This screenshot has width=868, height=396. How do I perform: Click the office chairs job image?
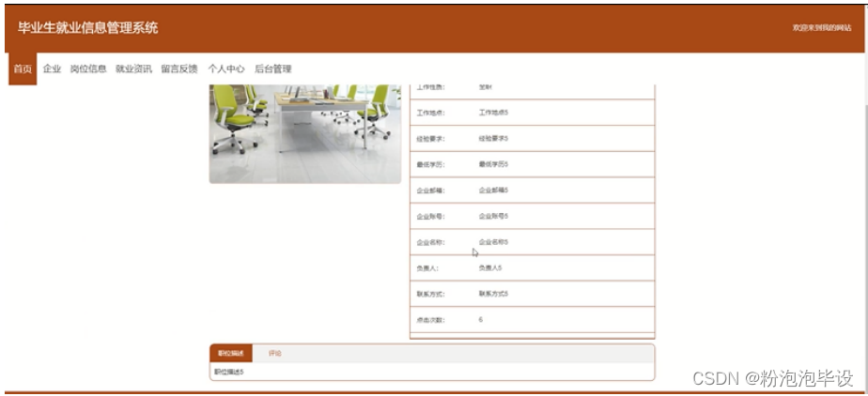coord(305,134)
